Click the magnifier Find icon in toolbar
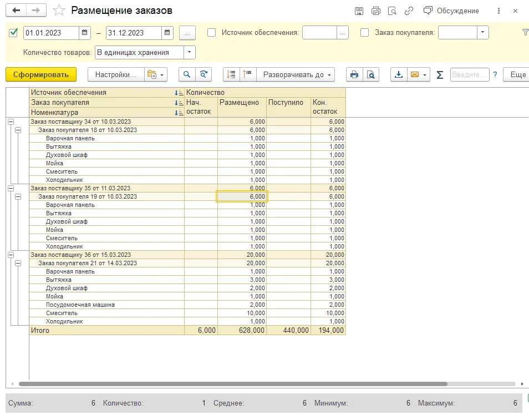The width and height of the screenshot is (529, 420). [x=186, y=74]
